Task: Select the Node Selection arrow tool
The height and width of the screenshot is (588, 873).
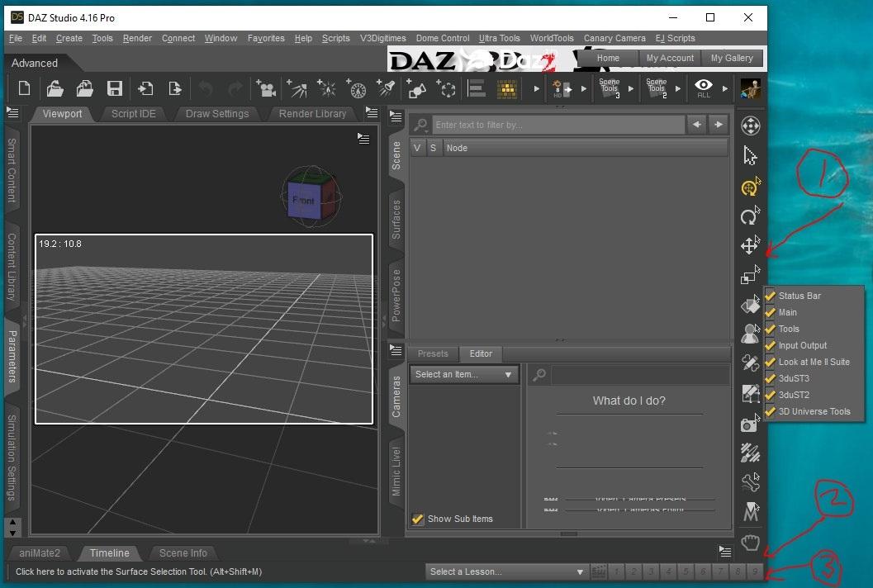Action: 750,156
